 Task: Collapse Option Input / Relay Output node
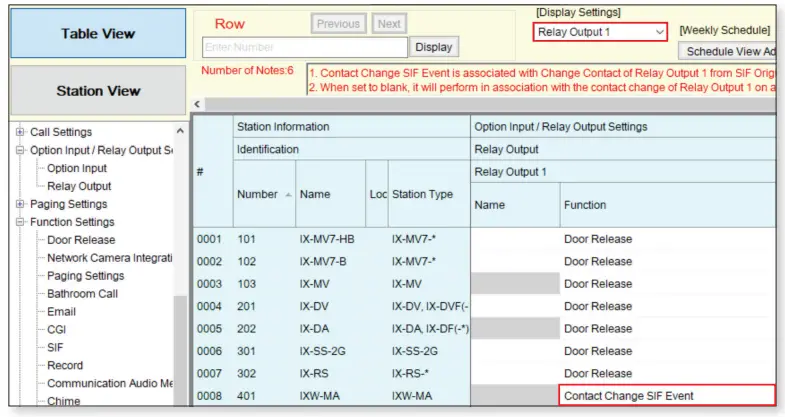click(20, 150)
